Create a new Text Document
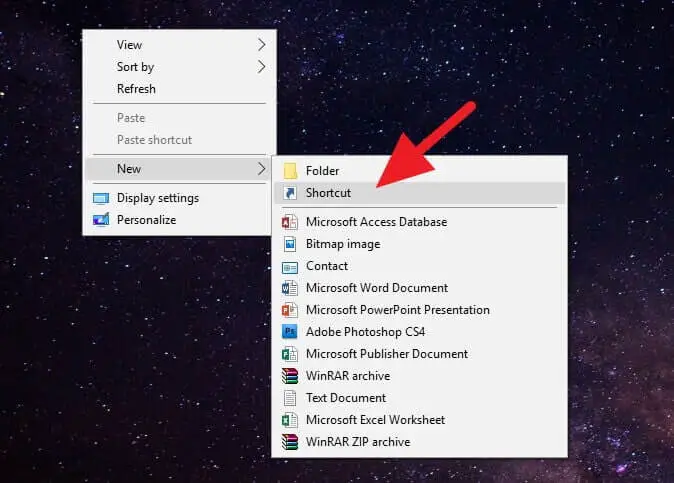 click(x=420, y=398)
